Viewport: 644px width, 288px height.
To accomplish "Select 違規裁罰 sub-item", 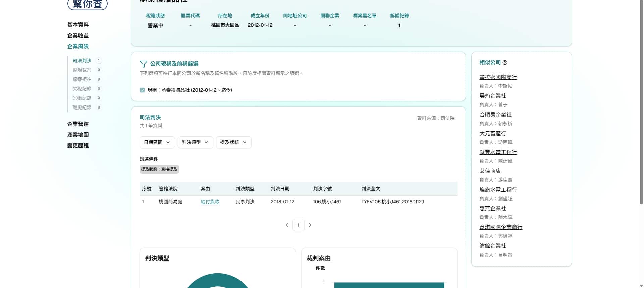I will click(x=82, y=70).
